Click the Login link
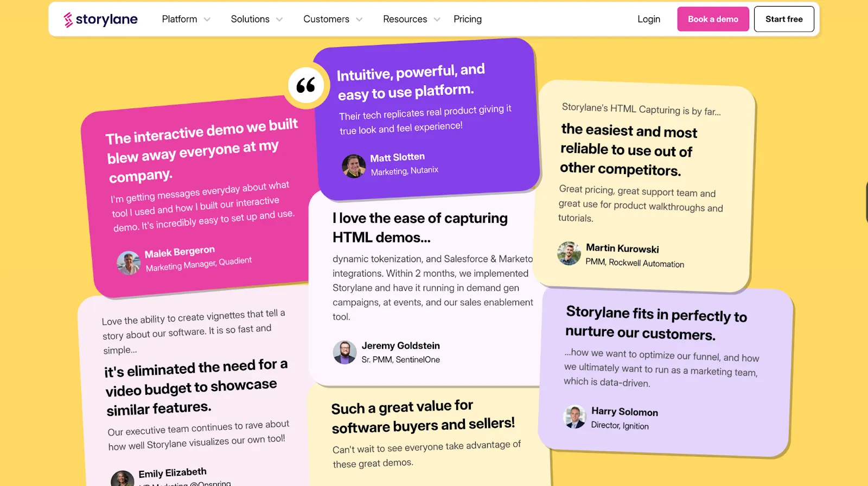 [x=649, y=19]
